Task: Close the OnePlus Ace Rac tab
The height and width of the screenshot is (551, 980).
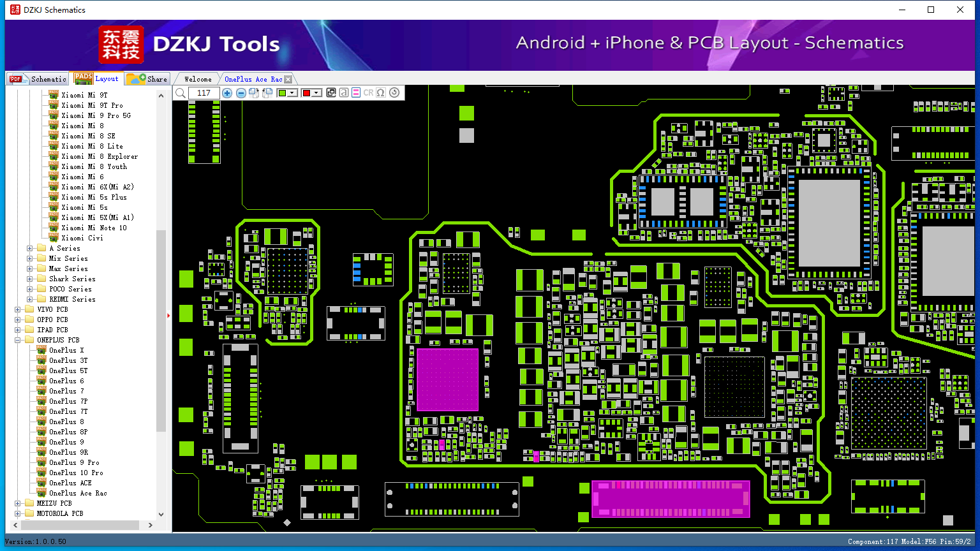Action: [288, 79]
